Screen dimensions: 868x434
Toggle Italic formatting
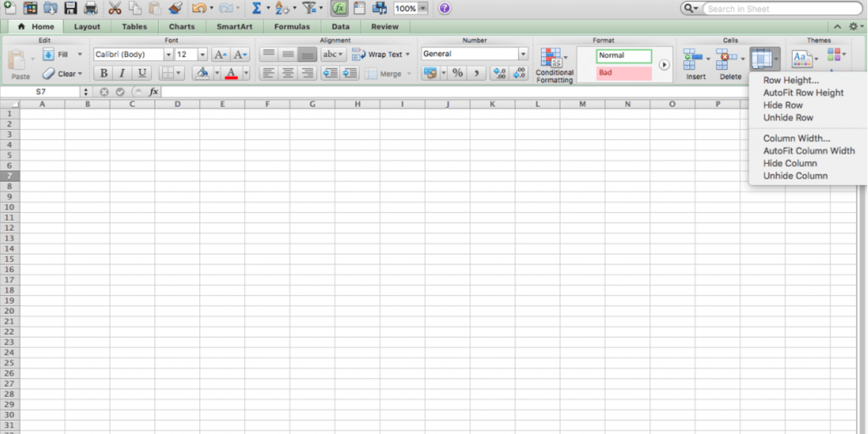pyautogui.click(x=122, y=73)
